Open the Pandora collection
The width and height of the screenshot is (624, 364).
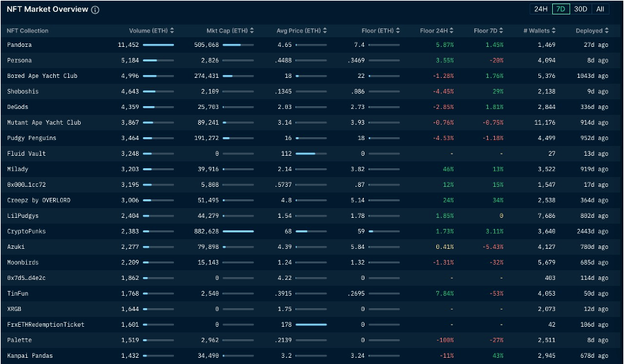19,45
